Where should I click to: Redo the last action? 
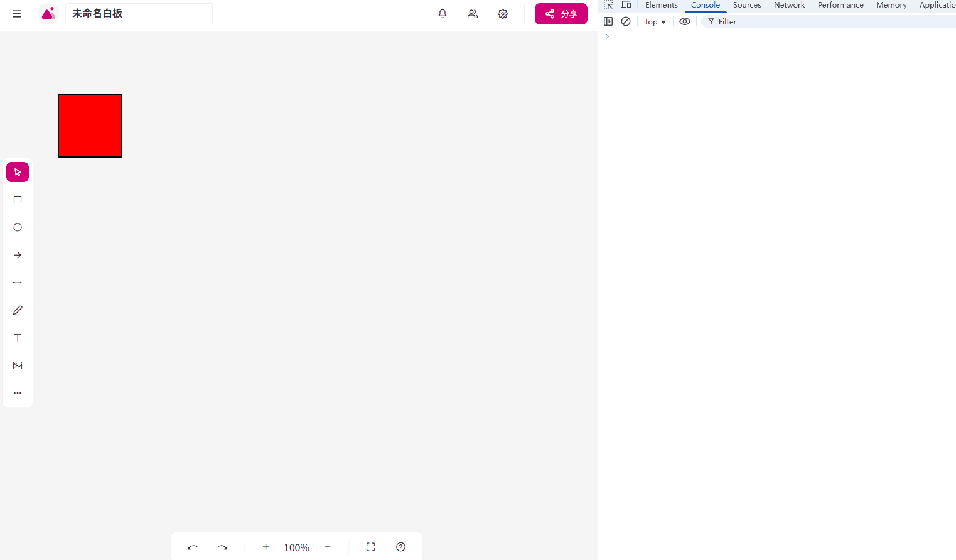pyautogui.click(x=223, y=547)
